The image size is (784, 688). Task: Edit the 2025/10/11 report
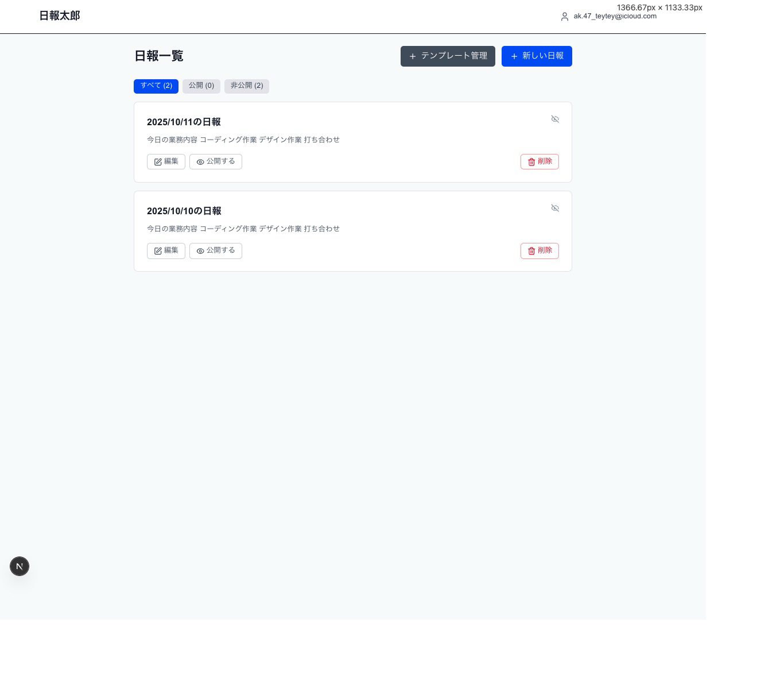point(166,161)
